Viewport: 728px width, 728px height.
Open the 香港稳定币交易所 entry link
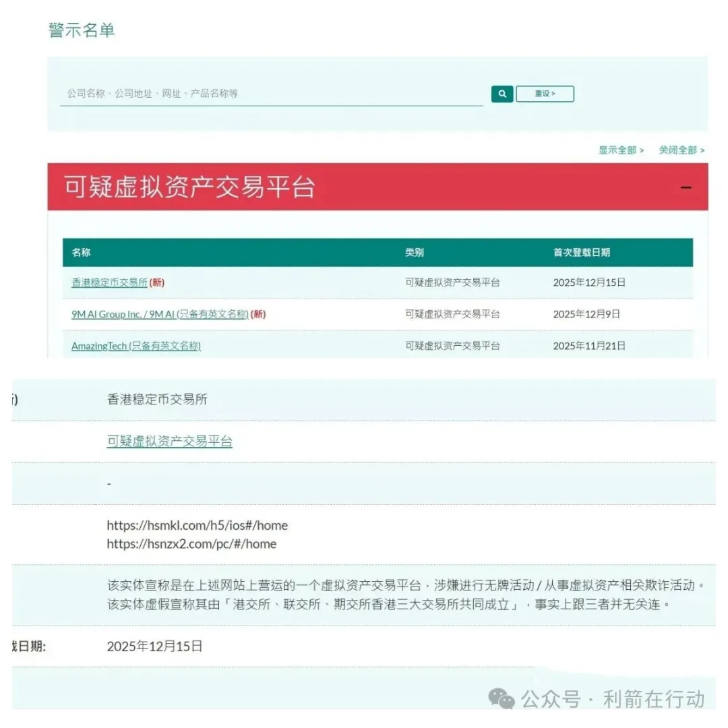tap(109, 282)
